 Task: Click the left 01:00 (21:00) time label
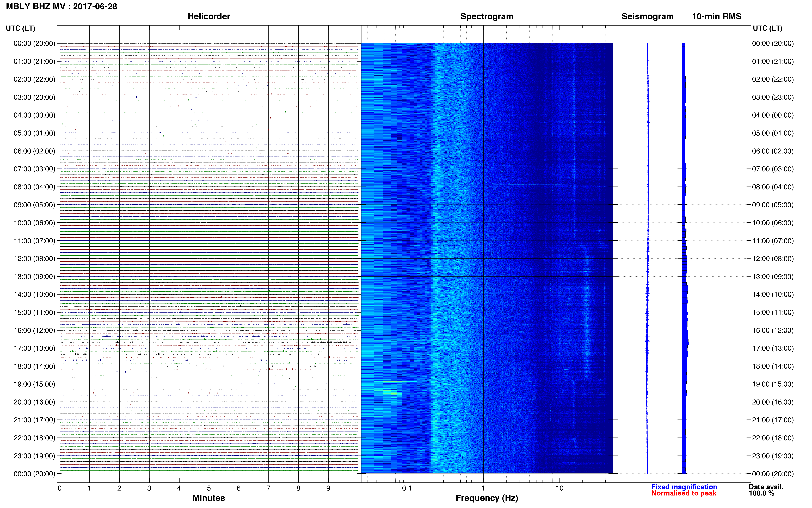[34, 62]
